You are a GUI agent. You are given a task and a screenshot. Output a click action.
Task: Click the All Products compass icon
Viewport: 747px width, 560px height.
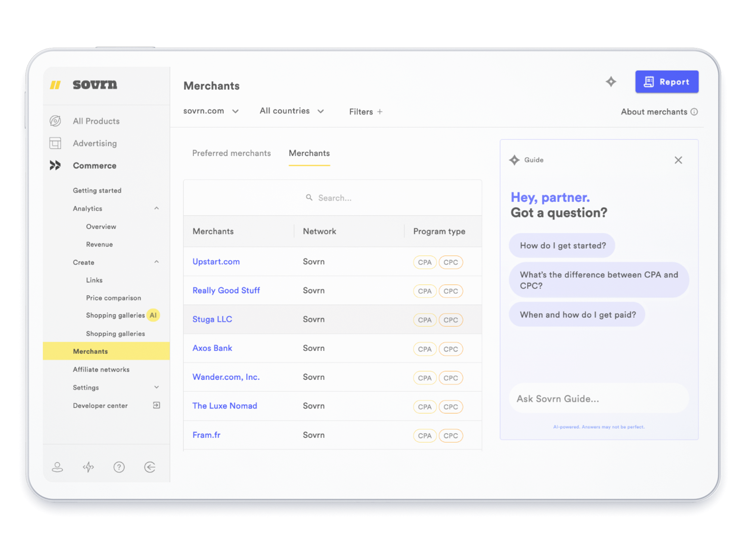(55, 121)
